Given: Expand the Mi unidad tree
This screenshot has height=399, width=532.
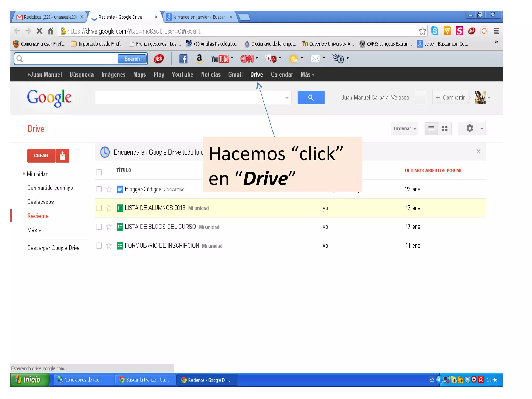Looking at the screenshot, I should [x=24, y=174].
